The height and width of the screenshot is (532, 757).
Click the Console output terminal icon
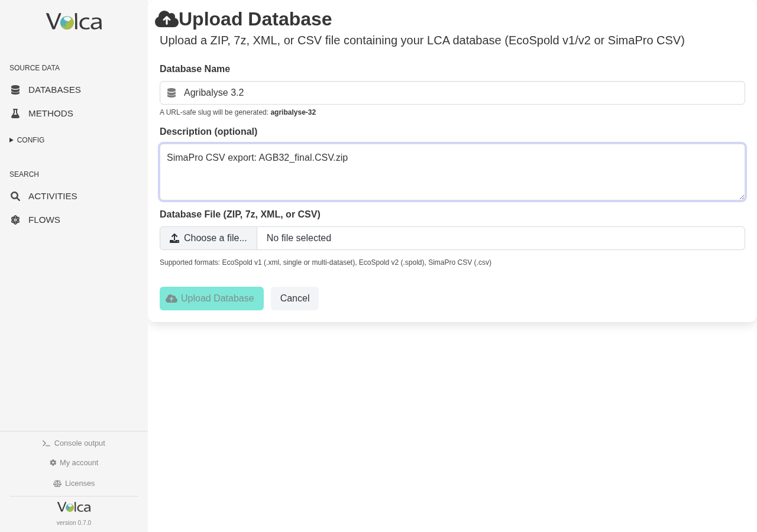tap(46, 443)
